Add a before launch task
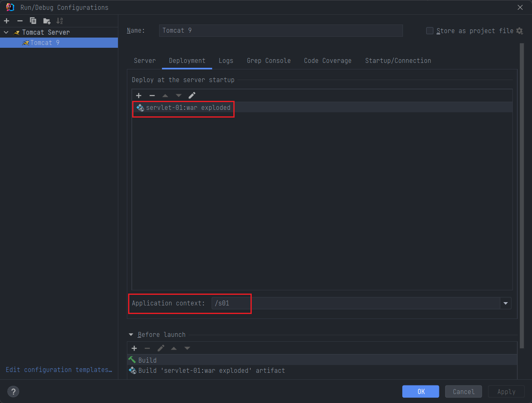The height and width of the screenshot is (403, 532). point(134,348)
